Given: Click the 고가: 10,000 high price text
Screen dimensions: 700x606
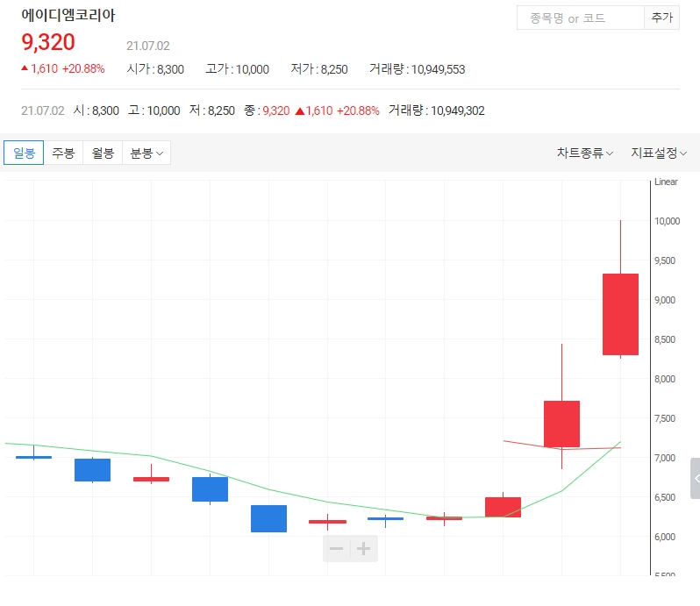Looking at the screenshot, I should (x=237, y=69).
